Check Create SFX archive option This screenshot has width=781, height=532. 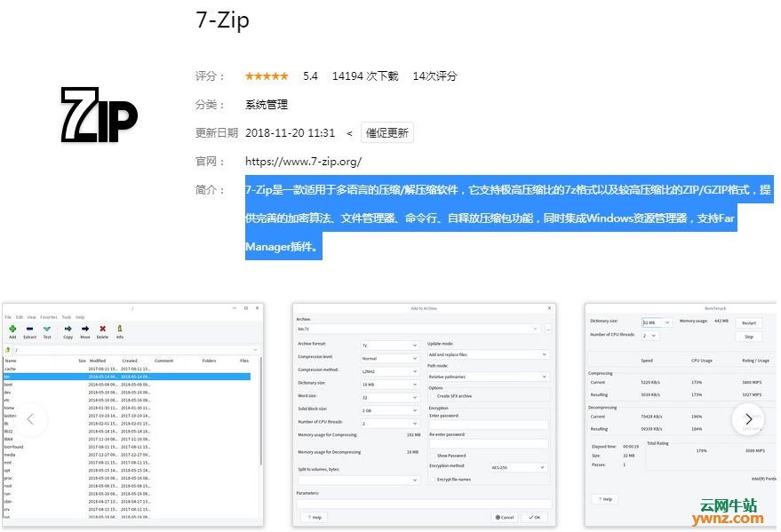click(433, 396)
